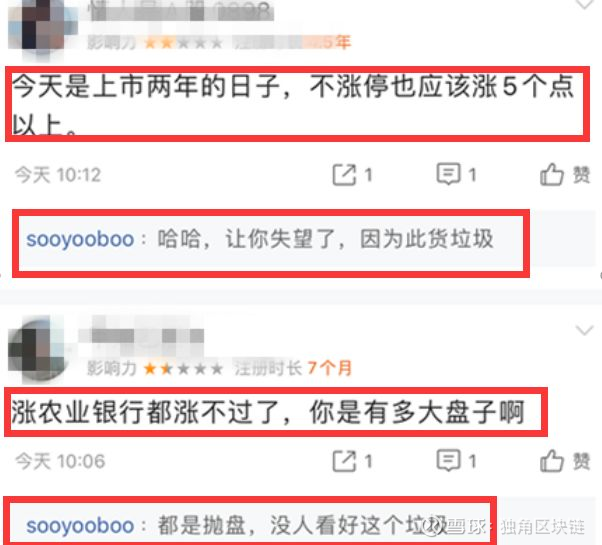Open sooyooboo profile from first reply
Screen dimensions: 602x545
pyautogui.click(x=80, y=239)
